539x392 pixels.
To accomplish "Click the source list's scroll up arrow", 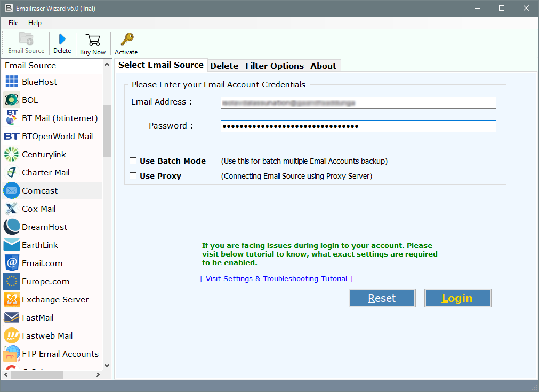I will 107,65.
